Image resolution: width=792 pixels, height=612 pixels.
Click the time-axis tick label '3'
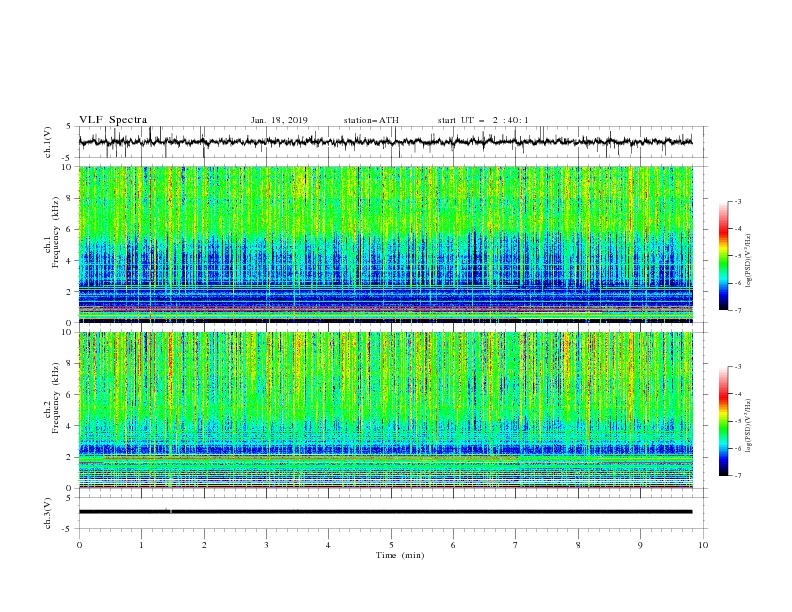[266, 545]
